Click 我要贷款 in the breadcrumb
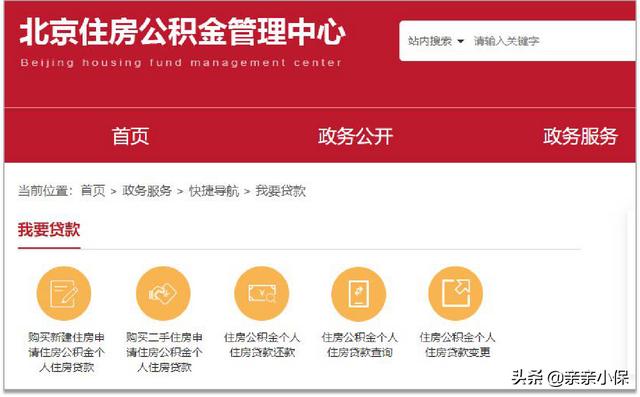Image resolution: width=640 pixels, height=397 pixels. pyautogui.click(x=281, y=191)
